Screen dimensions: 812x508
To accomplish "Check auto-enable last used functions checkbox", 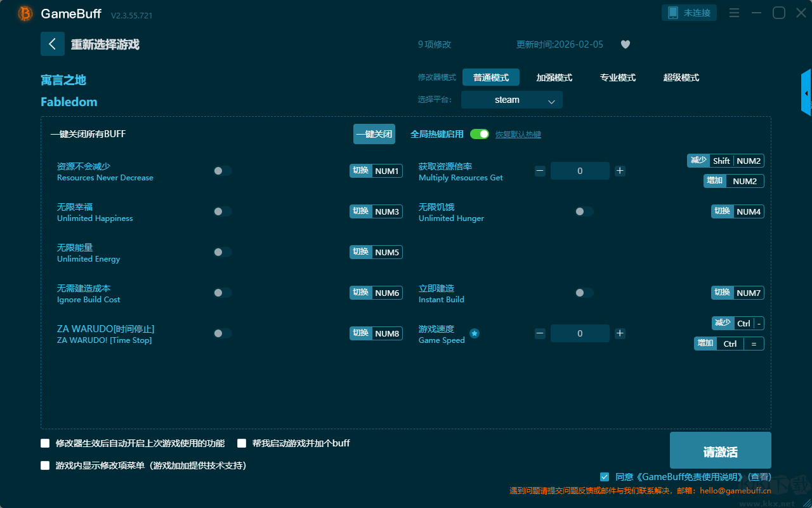I will [45, 443].
